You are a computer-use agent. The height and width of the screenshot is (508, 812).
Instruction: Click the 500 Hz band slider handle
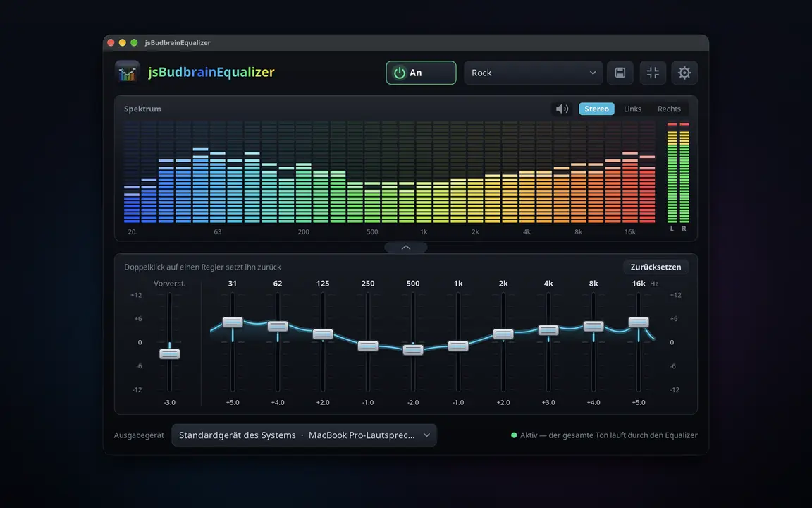(413, 350)
